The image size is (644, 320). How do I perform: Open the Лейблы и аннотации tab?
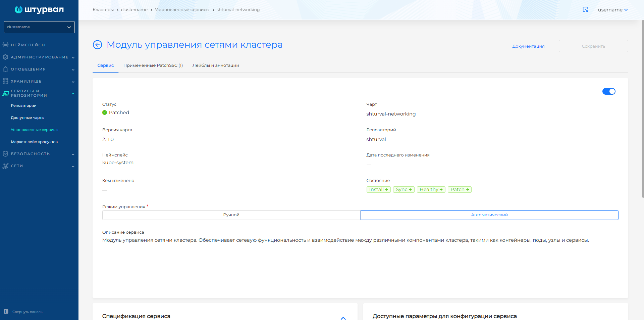coord(215,65)
